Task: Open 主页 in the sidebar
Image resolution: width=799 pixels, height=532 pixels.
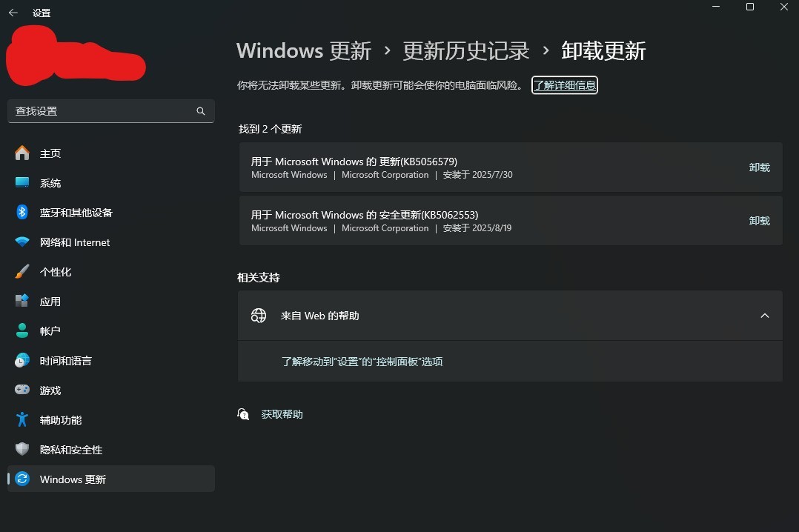Action: coord(50,153)
